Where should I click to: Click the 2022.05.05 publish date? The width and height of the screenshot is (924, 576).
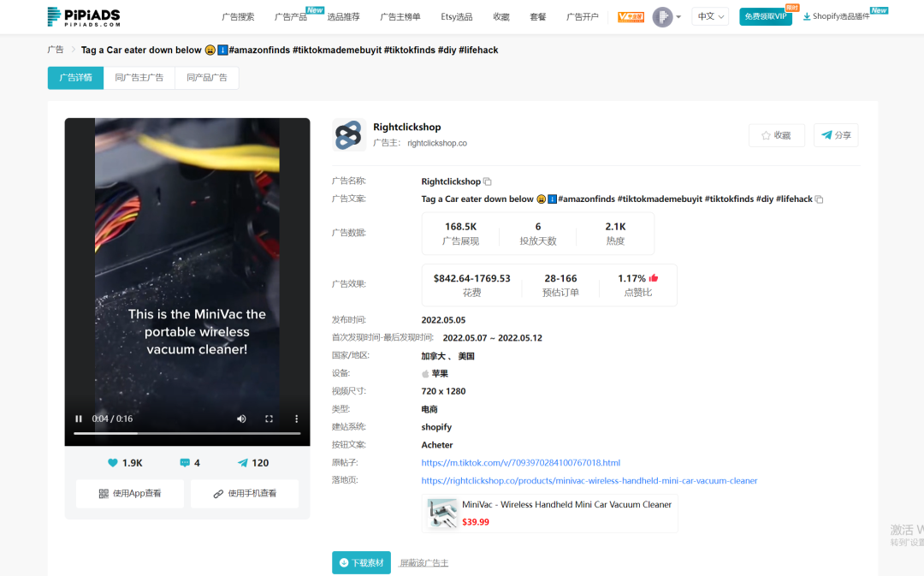443,320
